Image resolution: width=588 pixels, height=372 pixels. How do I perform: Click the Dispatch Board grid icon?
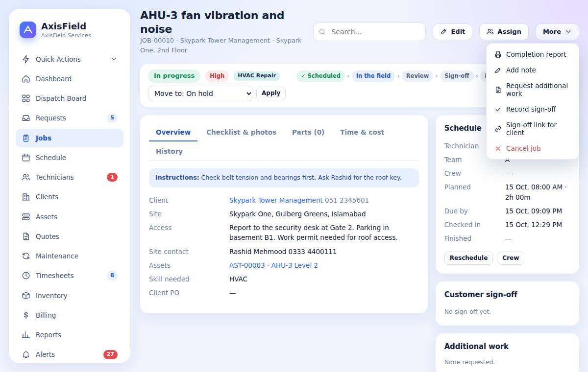point(26,98)
